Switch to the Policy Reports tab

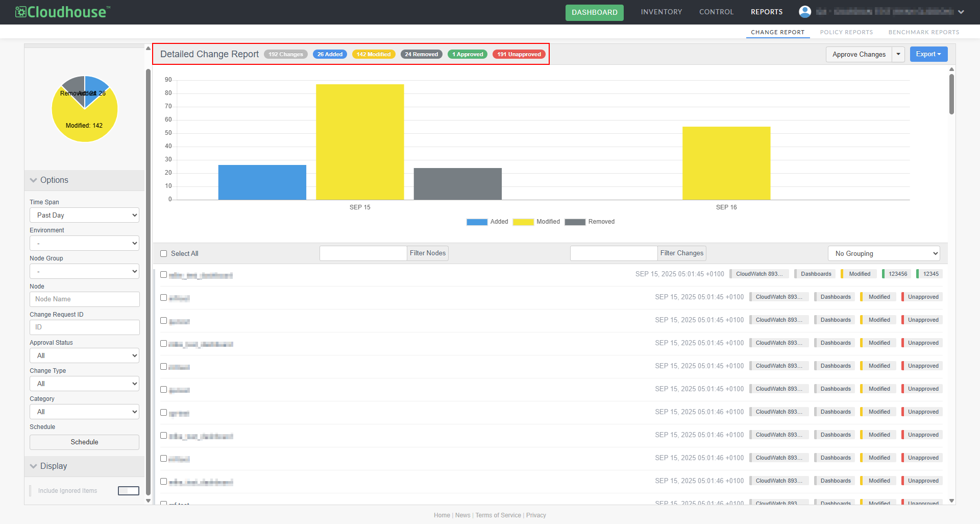click(846, 32)
